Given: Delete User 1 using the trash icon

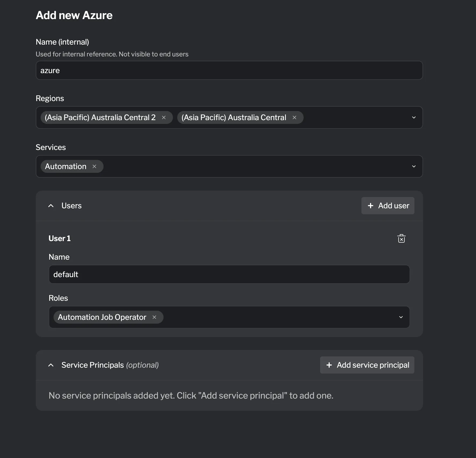Looking at the screenshot, I should pyautogui.click(x=401, y=238).
